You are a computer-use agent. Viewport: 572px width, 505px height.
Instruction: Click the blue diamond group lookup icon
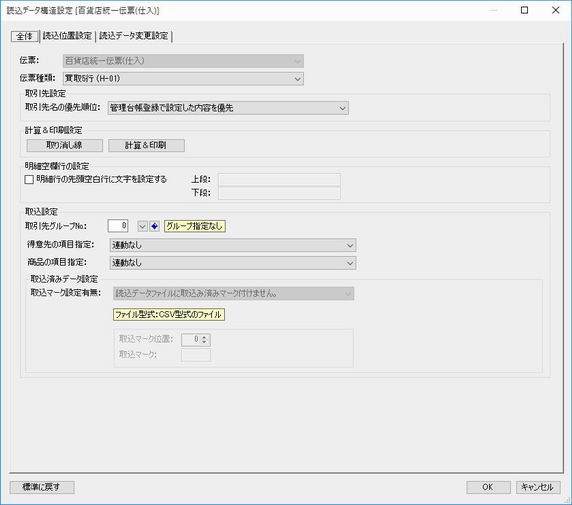click(154, 226)
